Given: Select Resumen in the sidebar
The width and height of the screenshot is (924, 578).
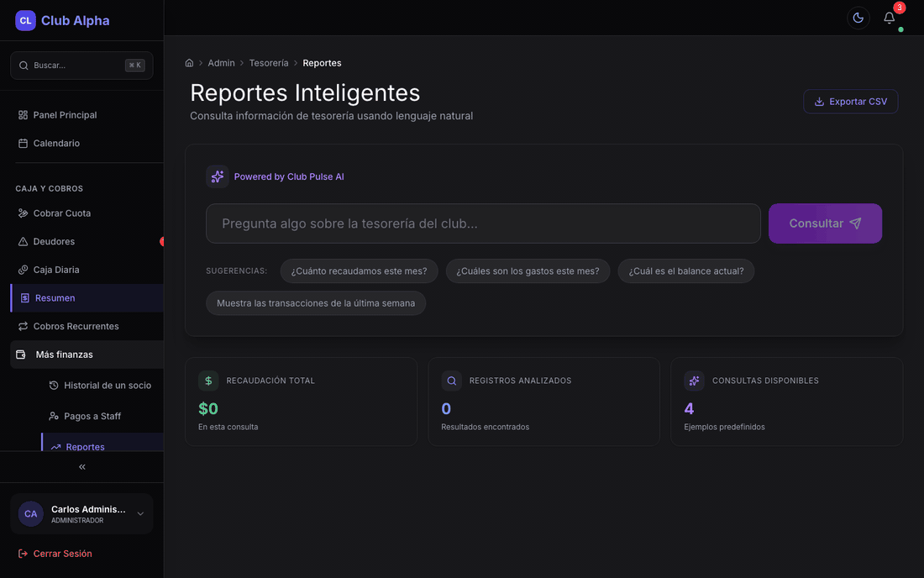Looking at the screenshot, I should pos(87,298).
